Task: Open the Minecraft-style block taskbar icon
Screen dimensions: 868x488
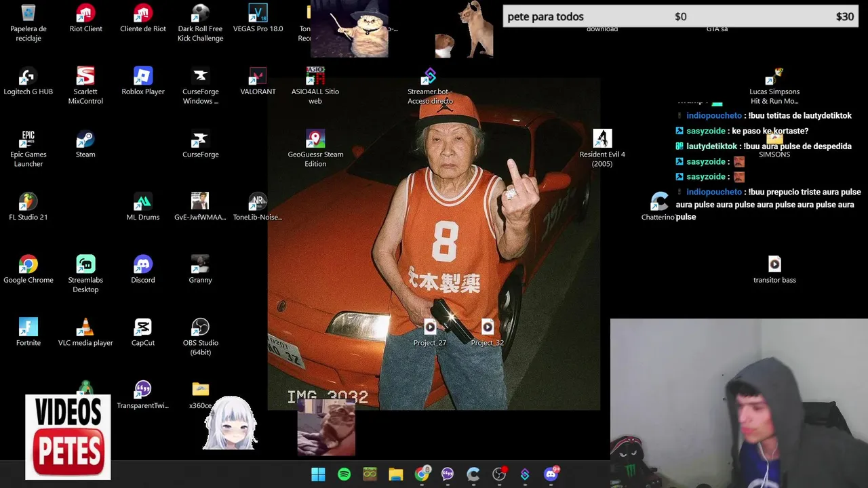Action: (370, 474)
